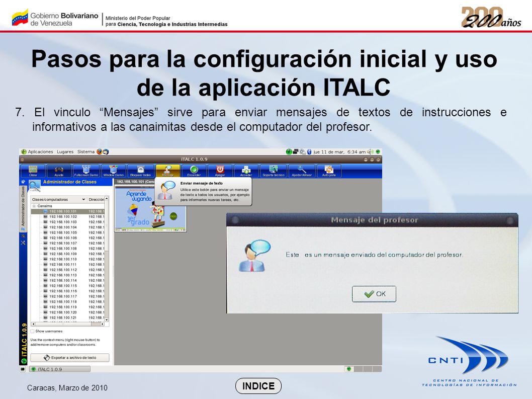Click the Mensaje toolbar icon
532x399 pixels.
[x=167, y=171]
